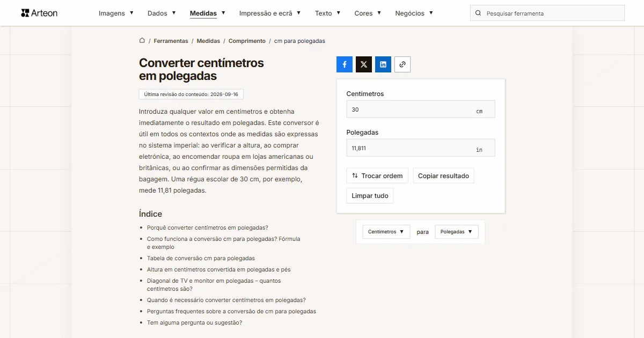644x338 pixels.
Task: Click the Arteon logo
Action: click(39, 13)
